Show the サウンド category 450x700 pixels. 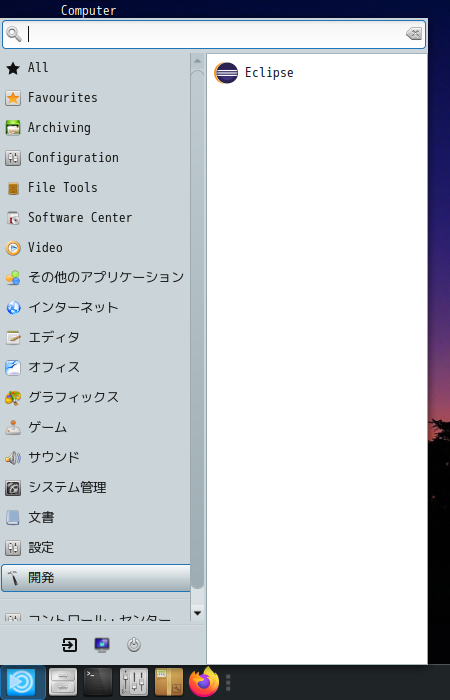point(95,458)
